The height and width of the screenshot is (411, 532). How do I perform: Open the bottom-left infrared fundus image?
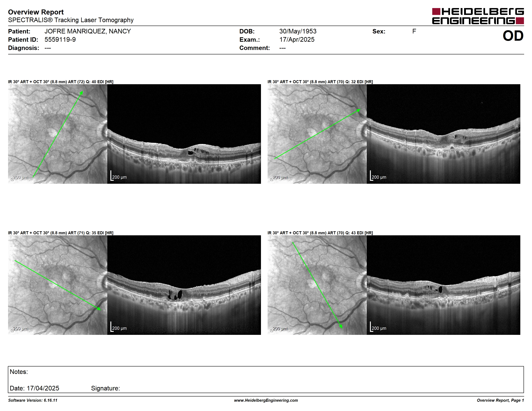click(57, 285)
